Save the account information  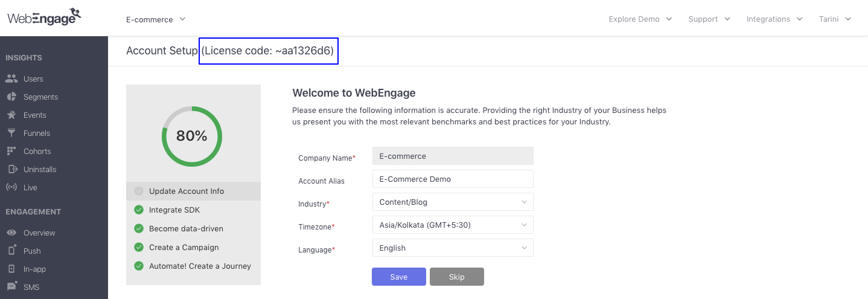tap(399, 277)
